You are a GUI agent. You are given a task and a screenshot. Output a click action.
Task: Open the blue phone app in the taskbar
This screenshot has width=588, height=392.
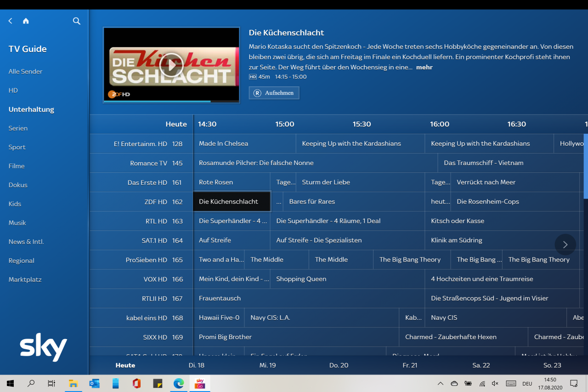(x=115, y=383)
